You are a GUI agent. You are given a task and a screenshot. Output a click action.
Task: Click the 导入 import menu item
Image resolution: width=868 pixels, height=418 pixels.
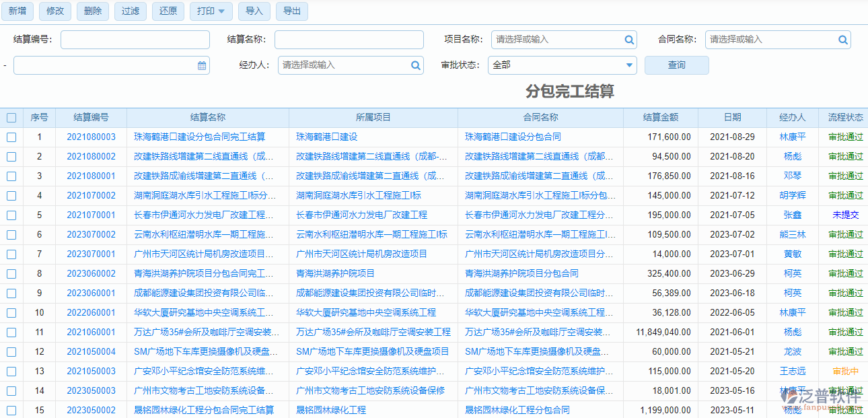[x=254, y=11]
